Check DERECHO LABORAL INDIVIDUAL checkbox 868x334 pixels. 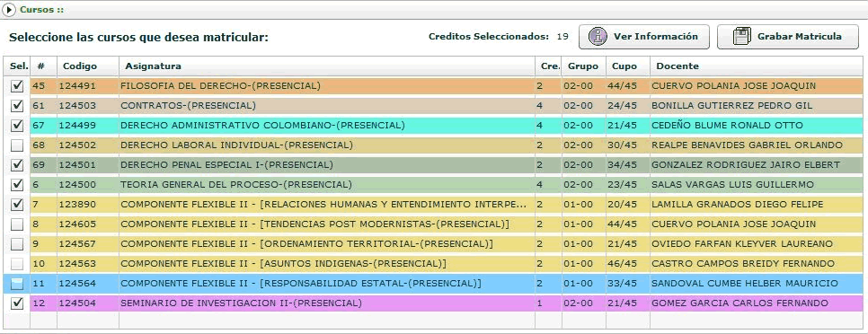[17, 145]
